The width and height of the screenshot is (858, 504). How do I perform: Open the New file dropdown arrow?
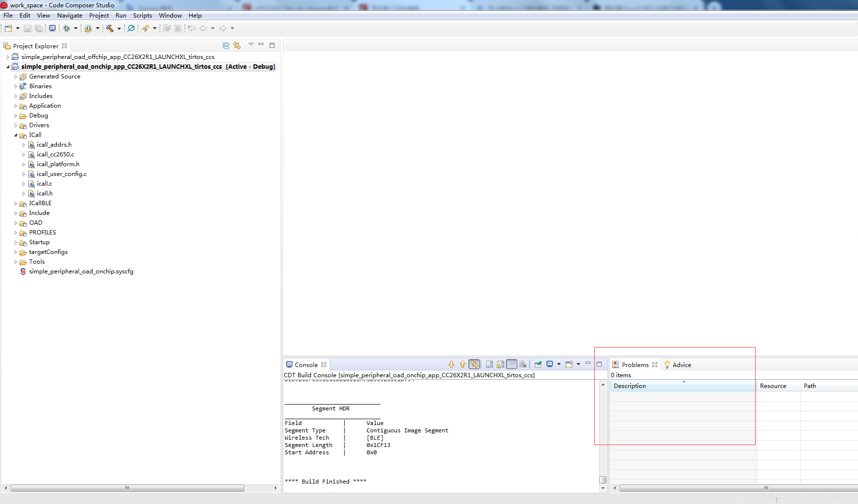tap(18, 28)
